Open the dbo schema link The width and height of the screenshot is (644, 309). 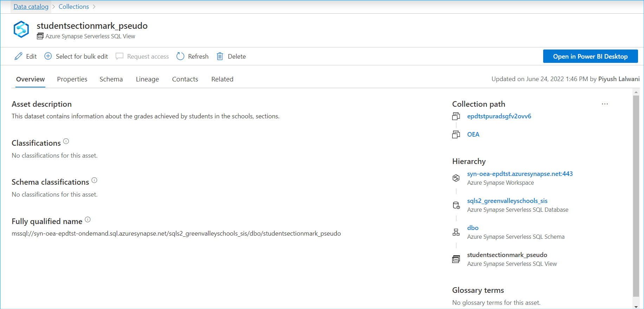click(x=473, y=228)
